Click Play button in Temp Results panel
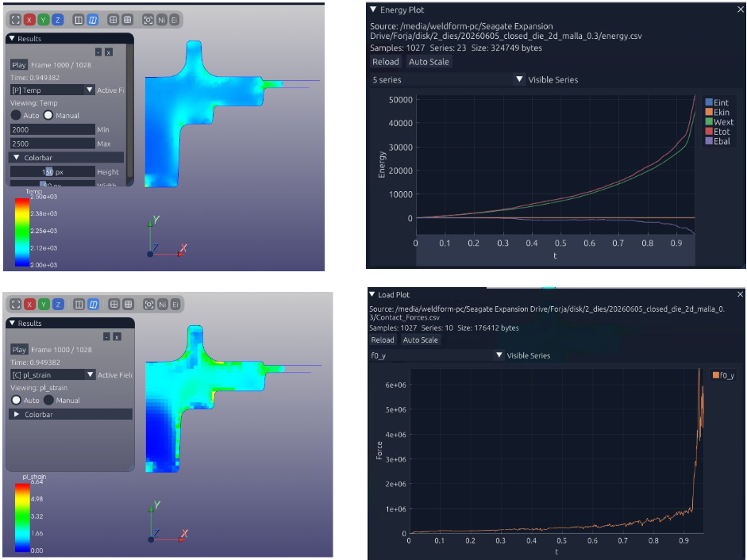 (19, 65)
